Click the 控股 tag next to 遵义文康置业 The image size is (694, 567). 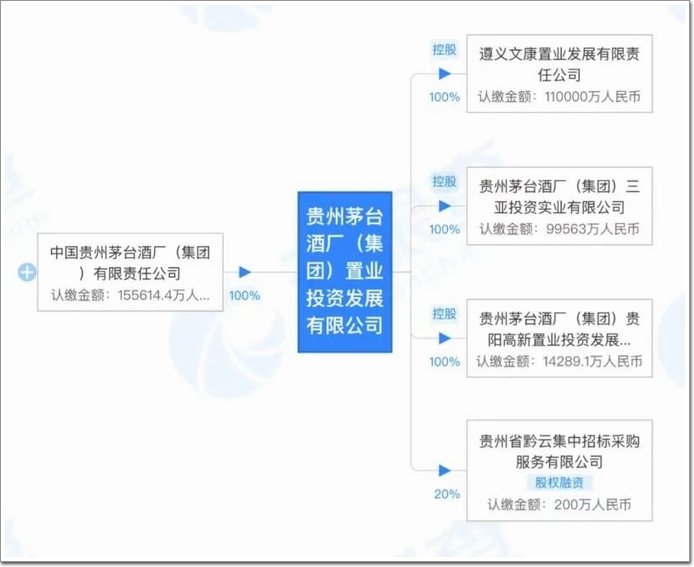click(x=444, y=49)
